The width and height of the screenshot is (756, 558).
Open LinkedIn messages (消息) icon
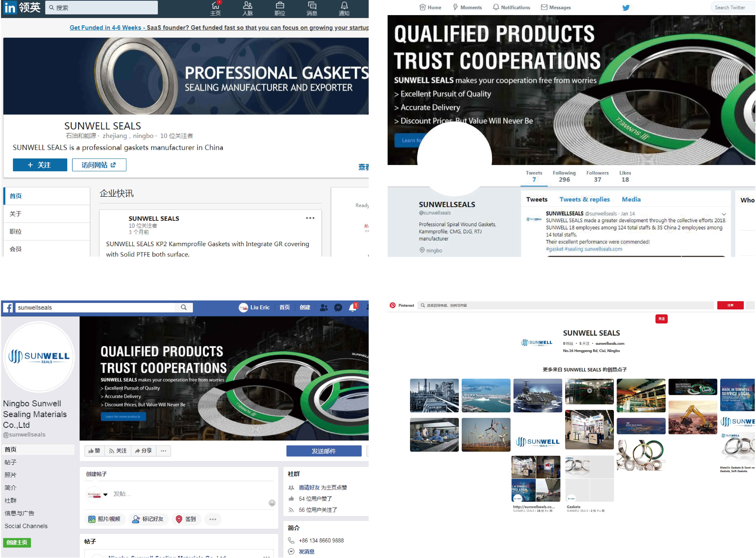[x=312, y=8]
